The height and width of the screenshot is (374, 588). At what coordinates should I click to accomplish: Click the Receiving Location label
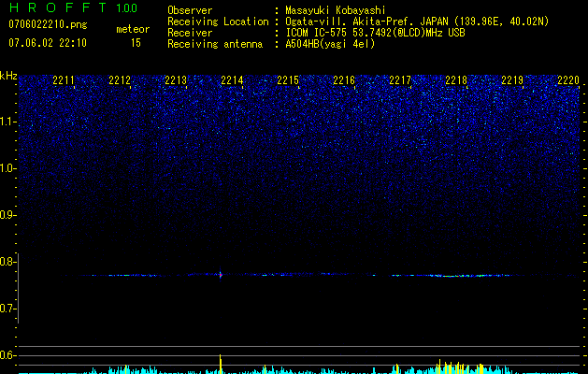218,22
